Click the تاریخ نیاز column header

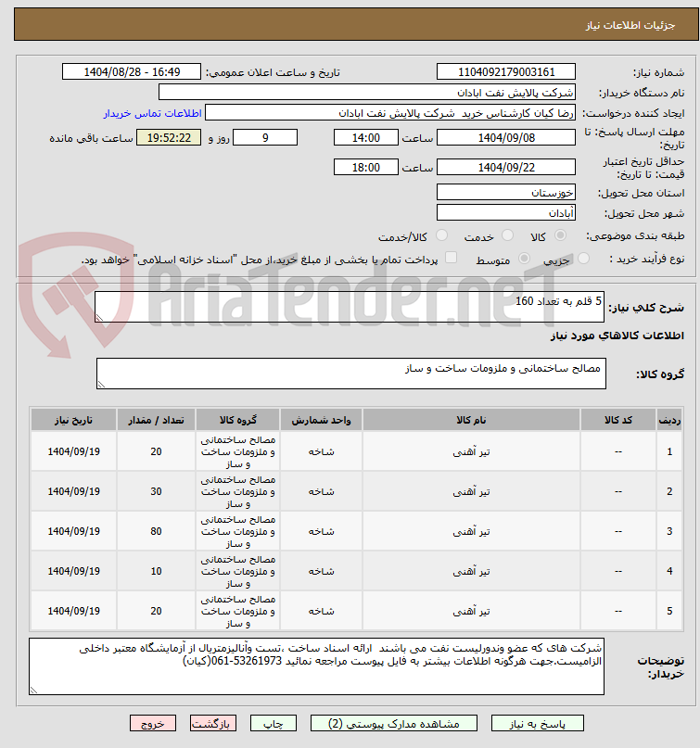pos(73,420)
